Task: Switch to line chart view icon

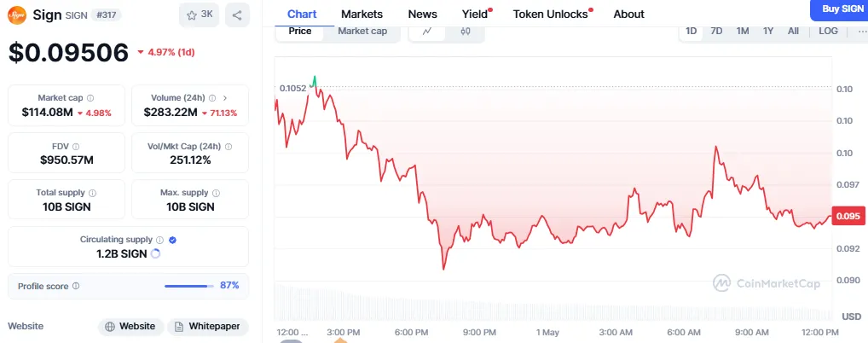Action: pos(427,32)
